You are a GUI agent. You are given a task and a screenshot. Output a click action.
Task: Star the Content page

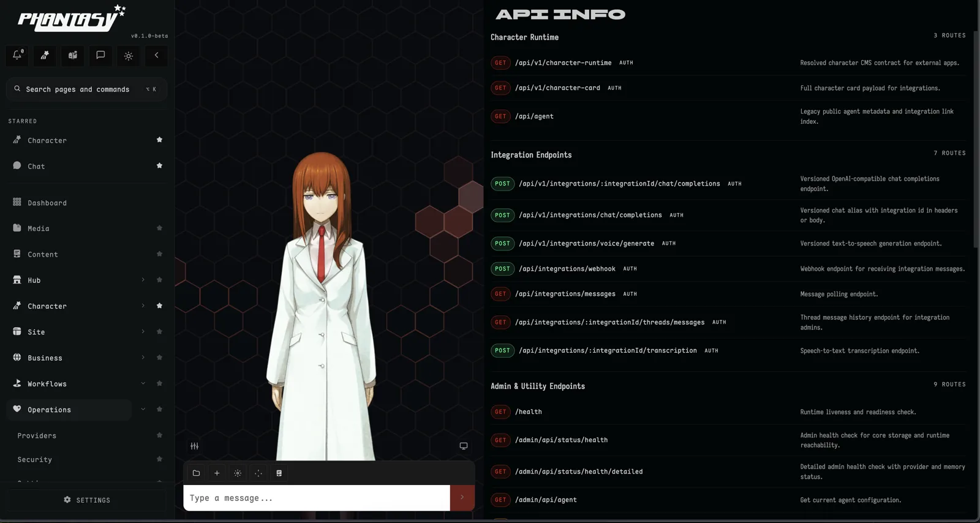(159, 254)
